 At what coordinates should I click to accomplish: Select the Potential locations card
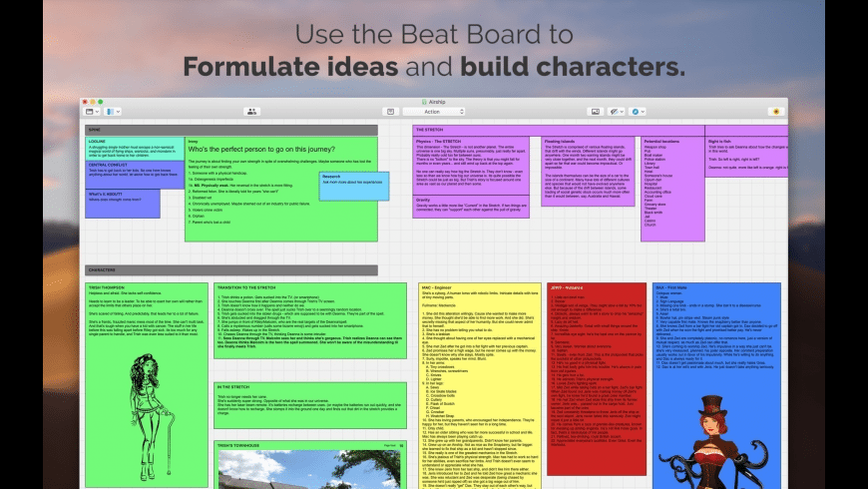point(672,189)
